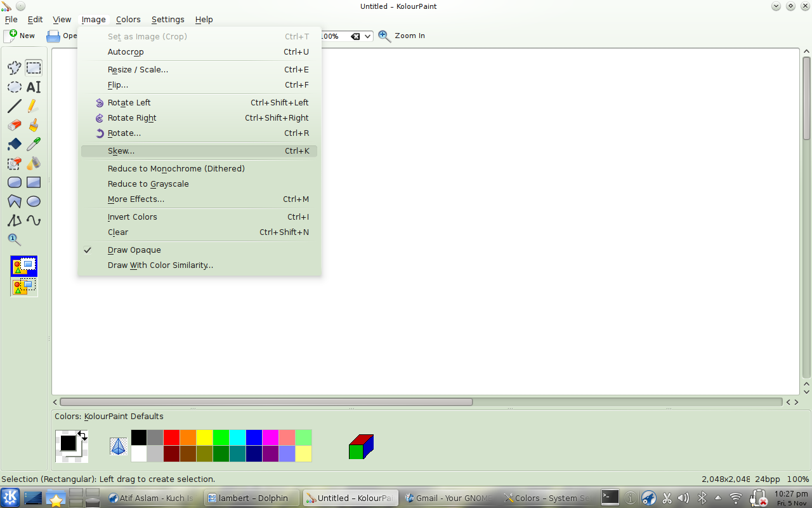This screenshot has height=508, width=812.
Task: Select the Curve tool
Action: (34, 220)
